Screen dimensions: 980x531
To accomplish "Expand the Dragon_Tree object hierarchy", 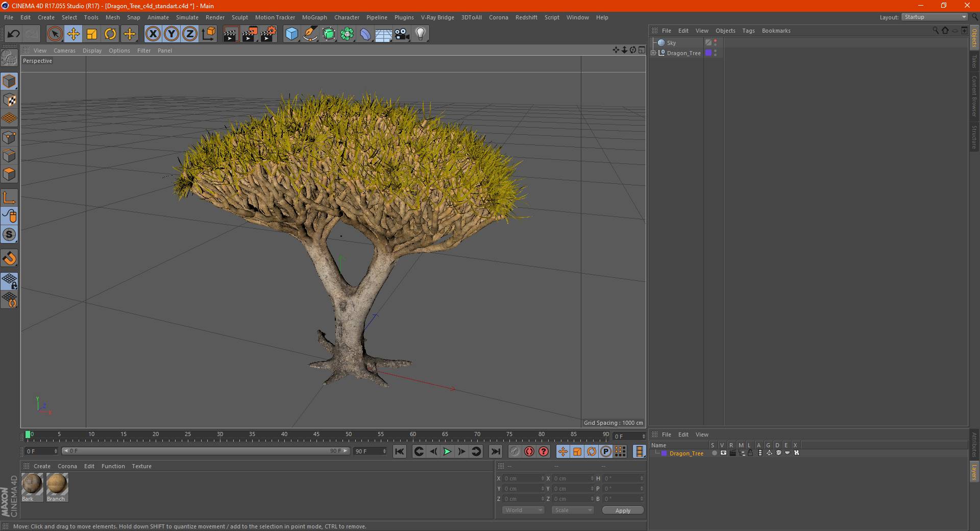I will point(653,53).
